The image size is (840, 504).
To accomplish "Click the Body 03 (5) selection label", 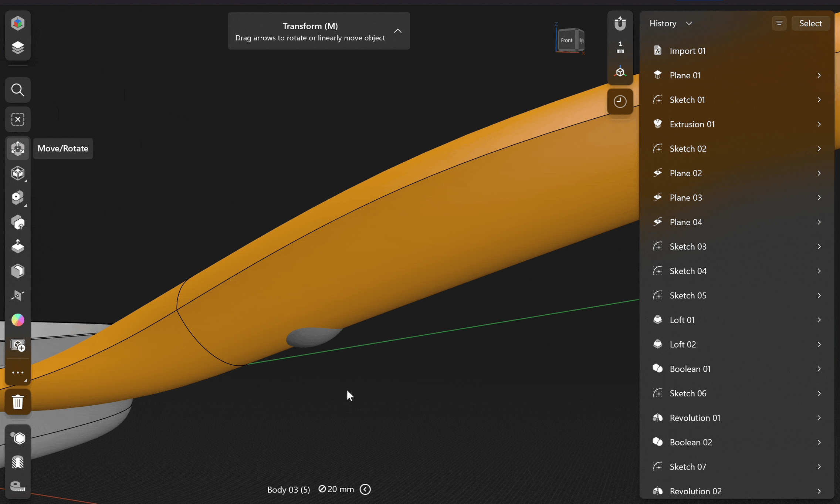I will click(x=288, y=490).
